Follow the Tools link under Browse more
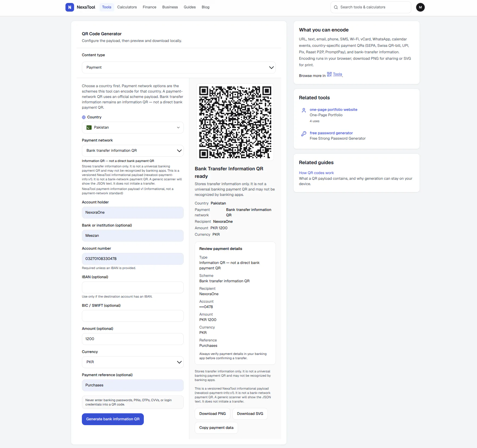The image size is (477, 448). click(x=337, y=74)
